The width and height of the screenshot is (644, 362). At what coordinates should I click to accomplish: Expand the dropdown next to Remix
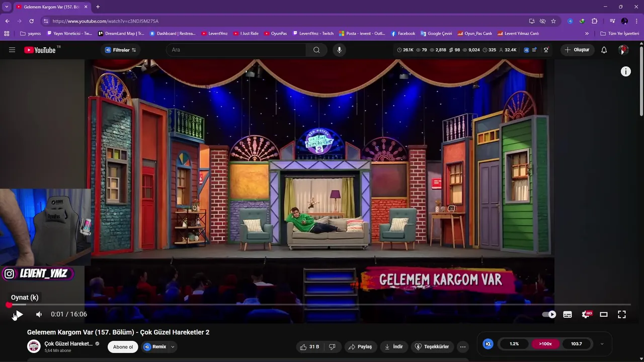coord(173,347)
